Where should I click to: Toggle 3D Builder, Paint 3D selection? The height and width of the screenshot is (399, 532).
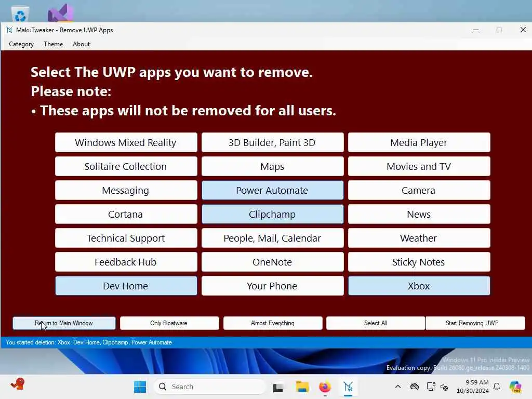(272, 142)
